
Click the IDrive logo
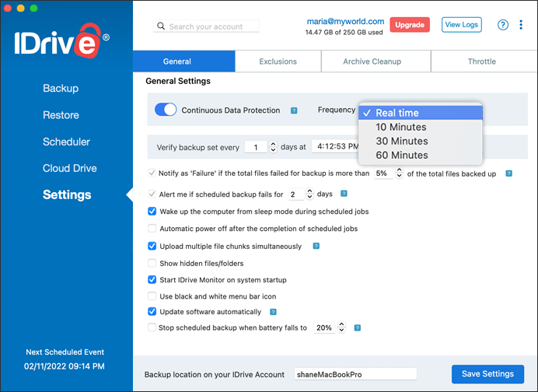(x=61, y=40)
